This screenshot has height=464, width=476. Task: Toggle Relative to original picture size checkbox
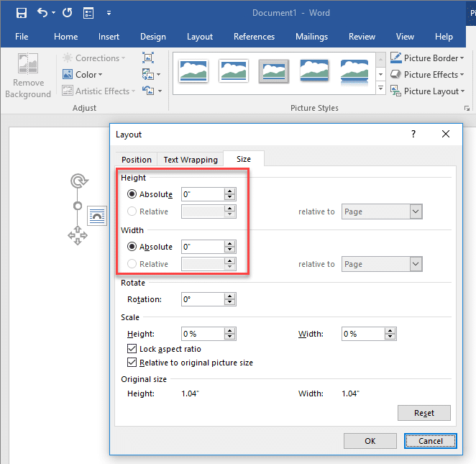pyautogui.click(x=132, y=363)
